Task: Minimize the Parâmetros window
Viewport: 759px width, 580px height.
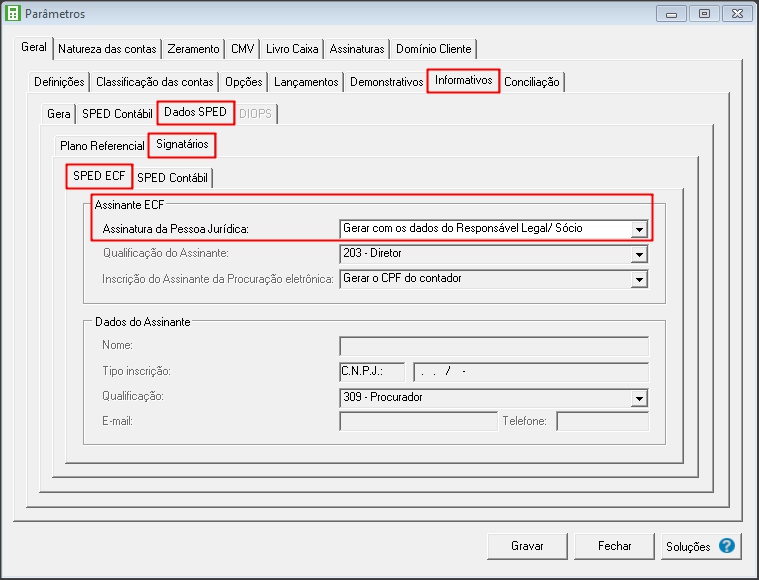Action: [671, 14]
